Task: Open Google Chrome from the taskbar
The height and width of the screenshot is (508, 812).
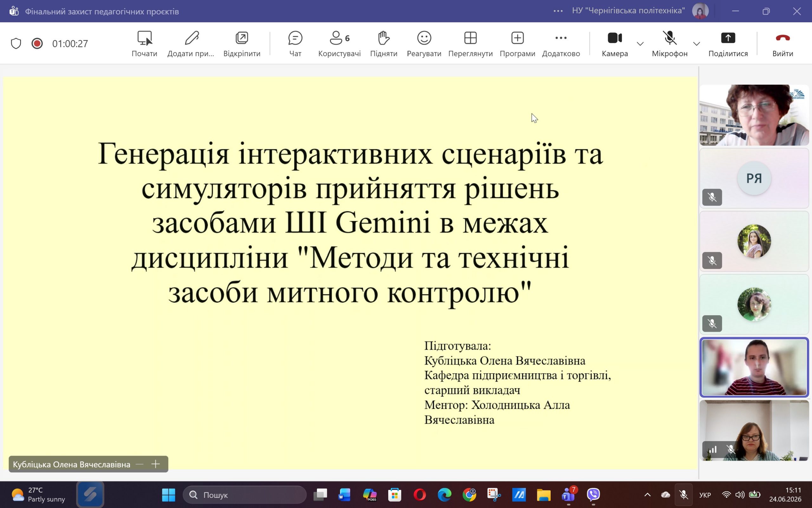Action: (469, 495)
